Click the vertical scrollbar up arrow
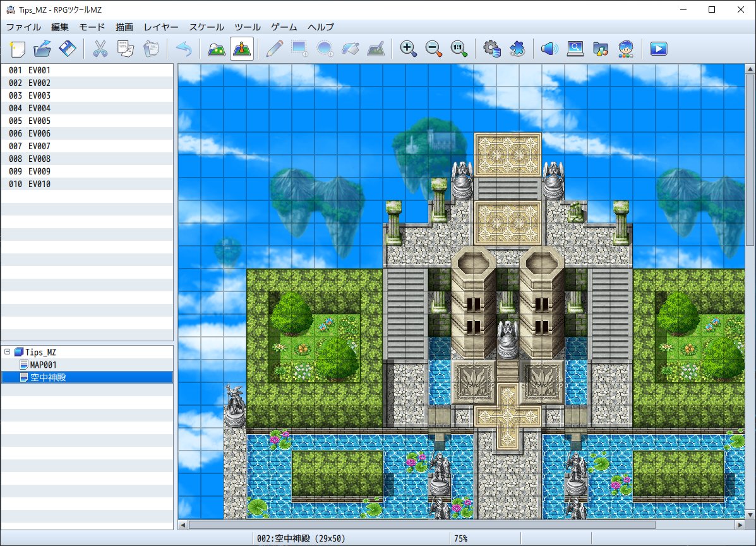Screen dimensions: 756x546 (750, 69)
